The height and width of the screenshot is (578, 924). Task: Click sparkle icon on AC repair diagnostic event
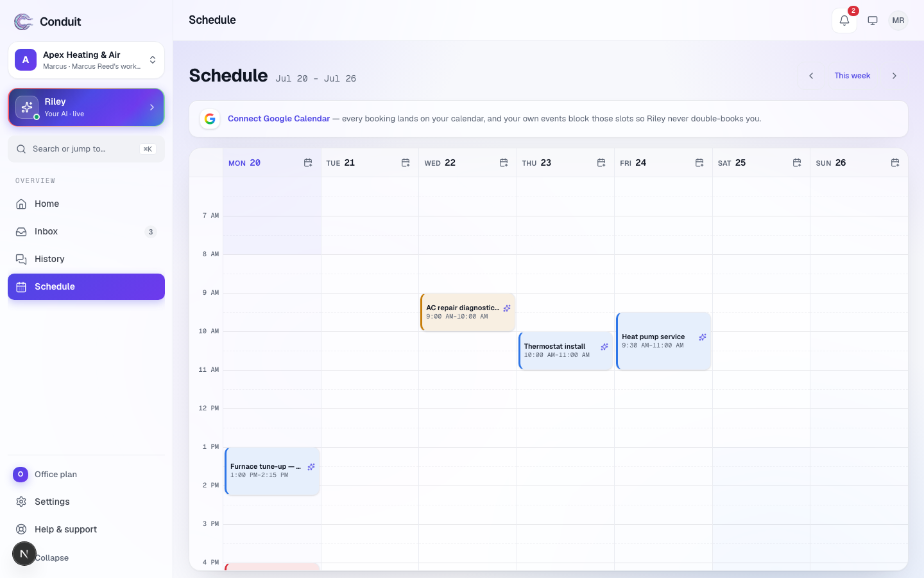(507, 308)
